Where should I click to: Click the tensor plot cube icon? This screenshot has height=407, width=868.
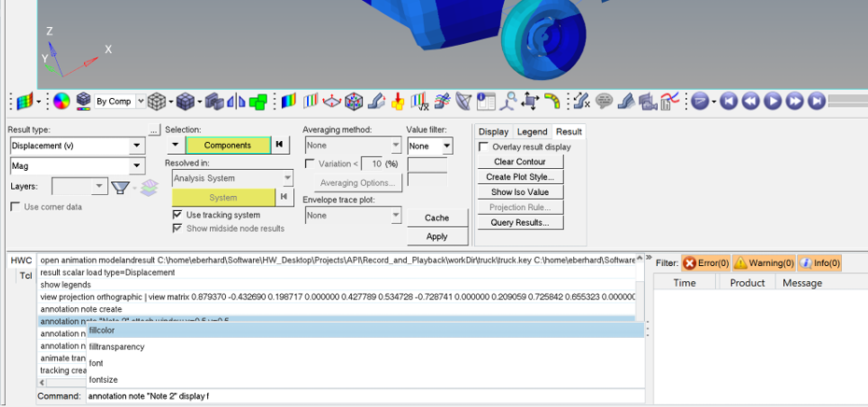click(x=354, y=101)
